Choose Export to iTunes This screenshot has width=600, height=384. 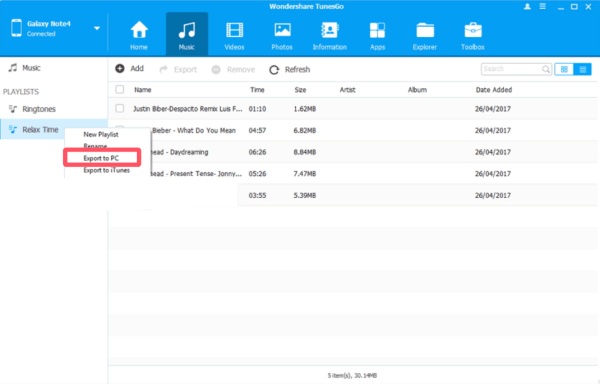(x=107, y=170)
